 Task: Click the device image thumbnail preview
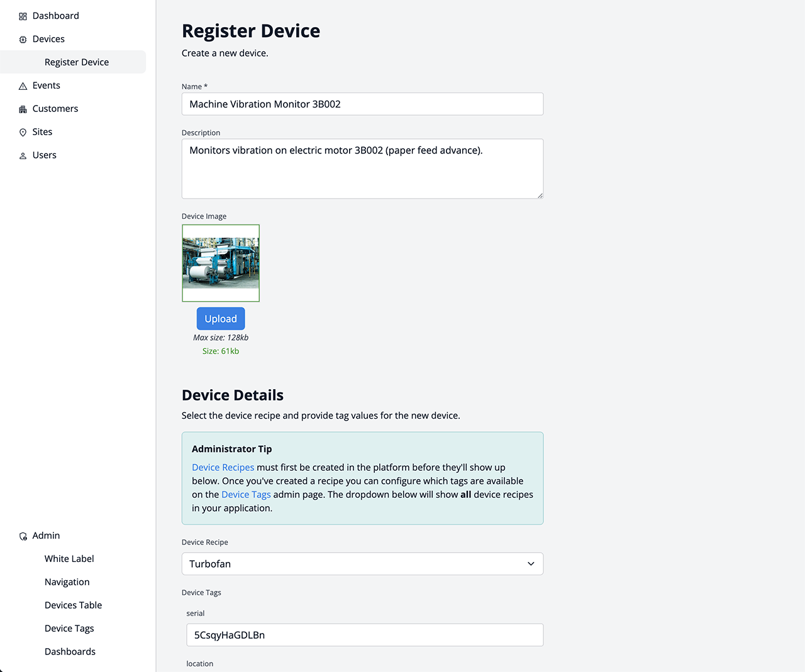(221, 263)
